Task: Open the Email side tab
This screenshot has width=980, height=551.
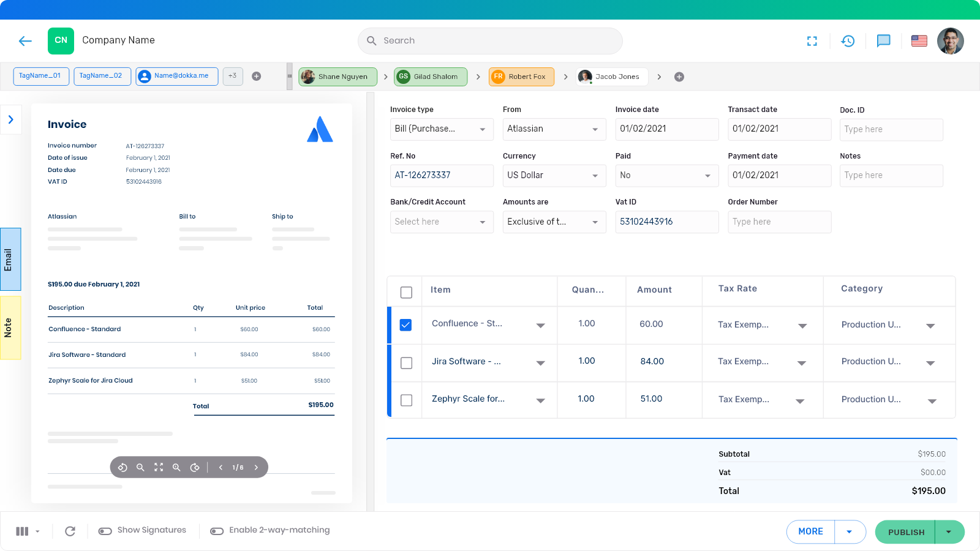Action: tap(10, 260)
